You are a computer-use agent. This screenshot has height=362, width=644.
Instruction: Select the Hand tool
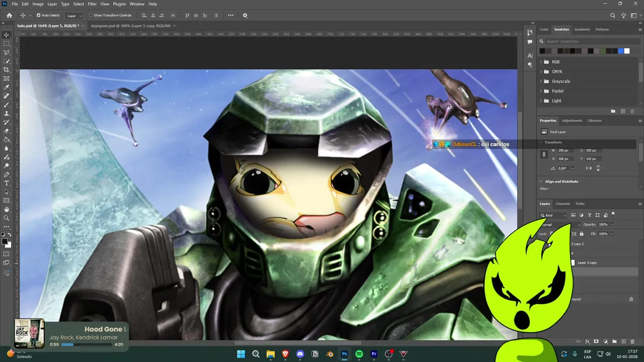pyautogui.click(x=7, y=209)
